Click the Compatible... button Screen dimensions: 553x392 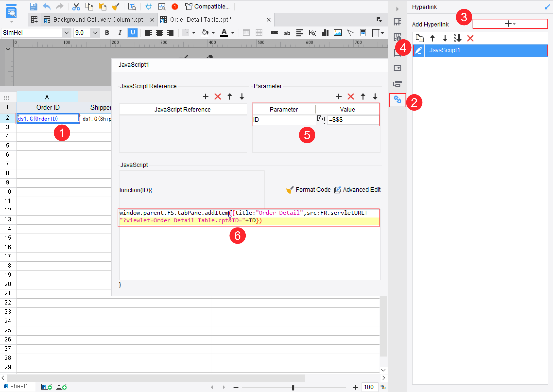click(207, 7)
